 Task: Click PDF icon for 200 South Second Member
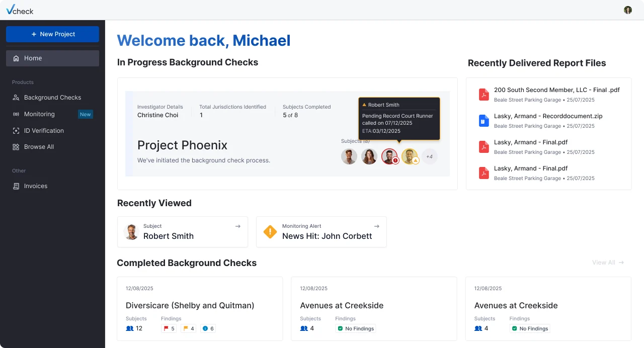(484, 95)
